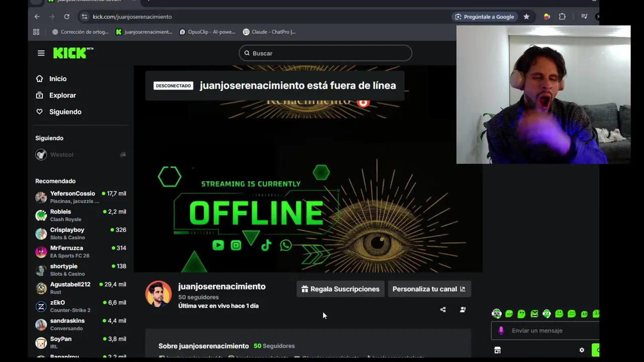
Task: Click the colorful extension icon in the toolbar
Action: 547,17
